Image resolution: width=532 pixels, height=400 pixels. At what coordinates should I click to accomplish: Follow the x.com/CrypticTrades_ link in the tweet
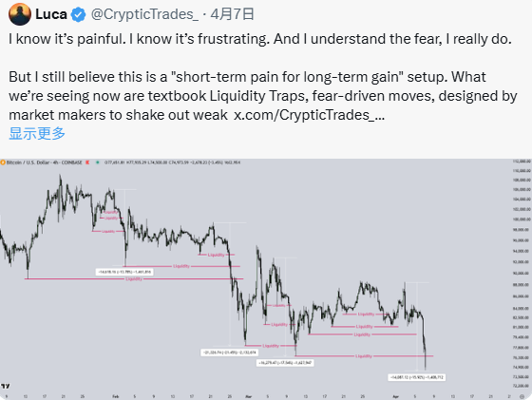(309, 115)
